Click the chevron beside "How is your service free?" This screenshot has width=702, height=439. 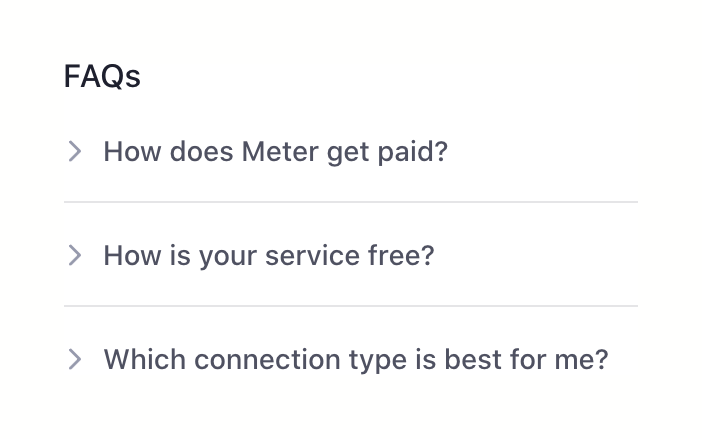coord(74,256)
